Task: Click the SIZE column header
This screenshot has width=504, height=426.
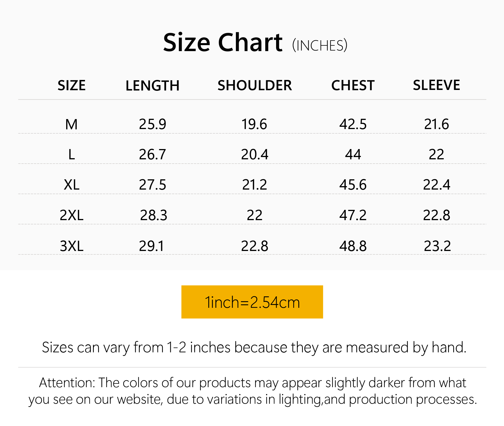Action: pyautogui.click(x=72, y=85)
